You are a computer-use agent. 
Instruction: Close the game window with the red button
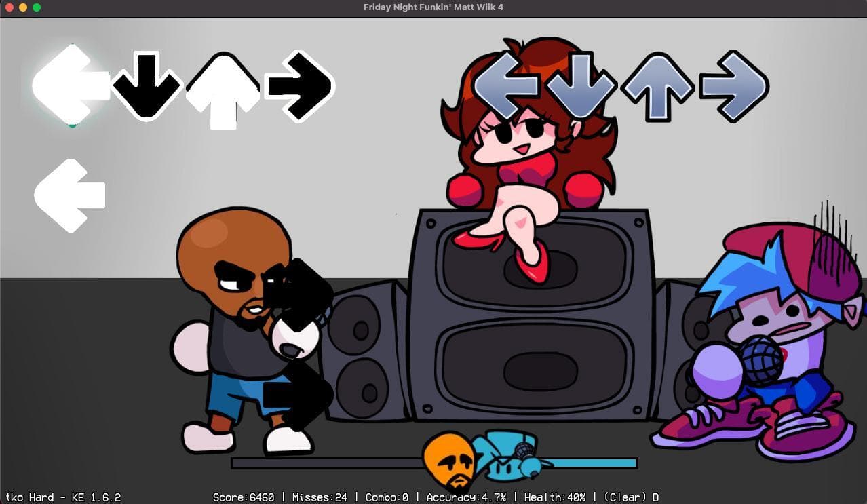click(9, 7)
